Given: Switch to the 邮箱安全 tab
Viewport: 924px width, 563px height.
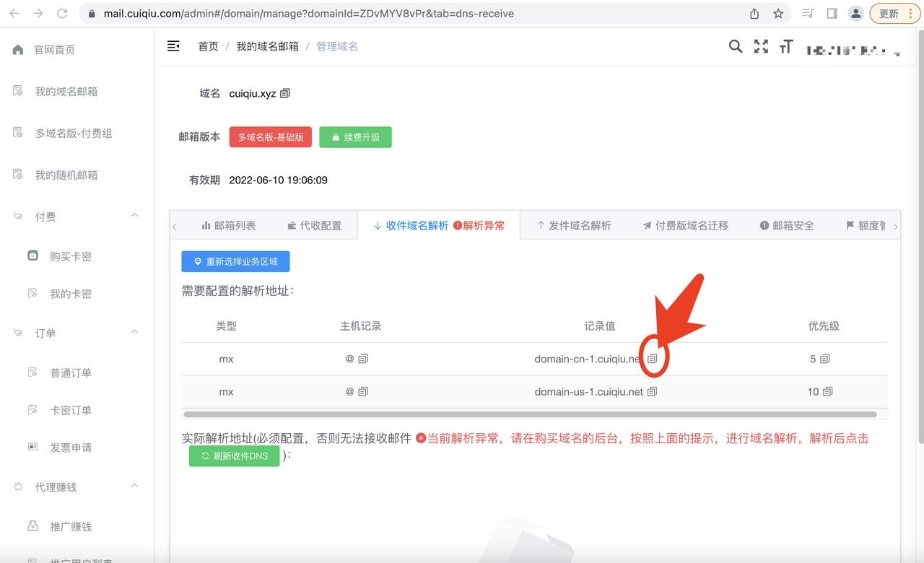Looking at the screenshot, I should (x=786, y=226).
